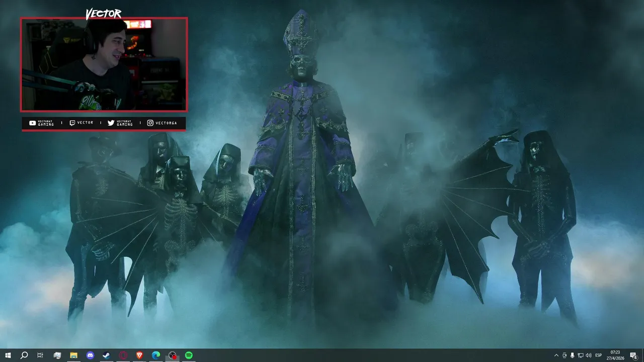Open File Explorer from taskbar
The height and width of the screenshot is (362, 644).
point(73,355)
